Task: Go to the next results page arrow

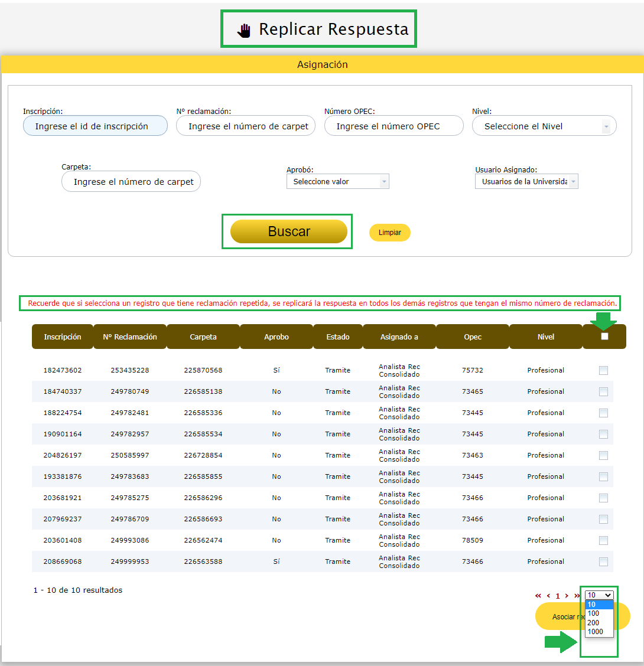Action: point(567,596)
